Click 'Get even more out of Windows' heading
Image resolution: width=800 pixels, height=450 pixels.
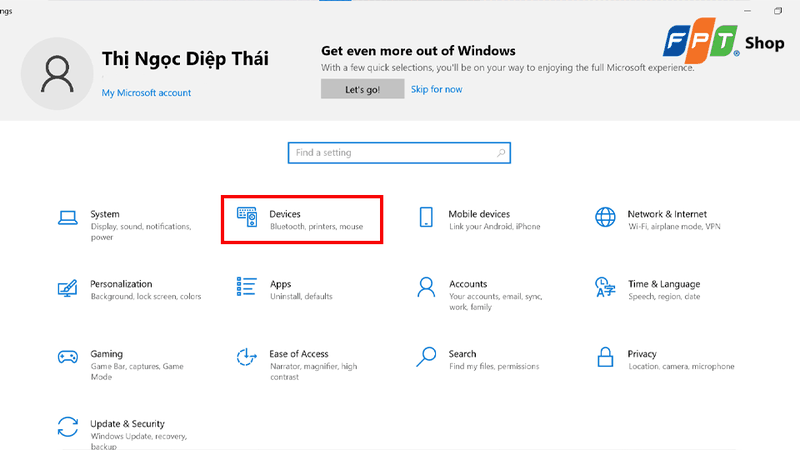tap(418, 51)
